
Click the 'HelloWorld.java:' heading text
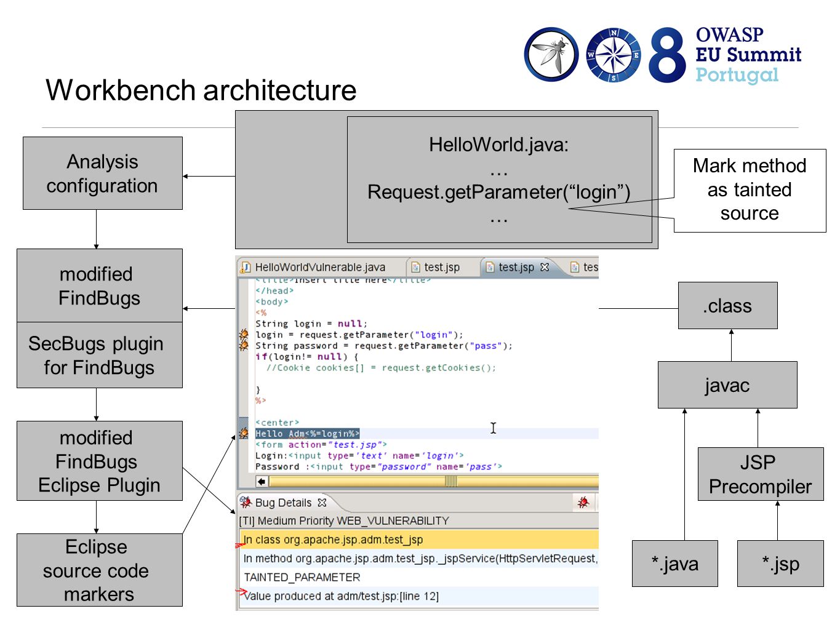click(499, 145)
